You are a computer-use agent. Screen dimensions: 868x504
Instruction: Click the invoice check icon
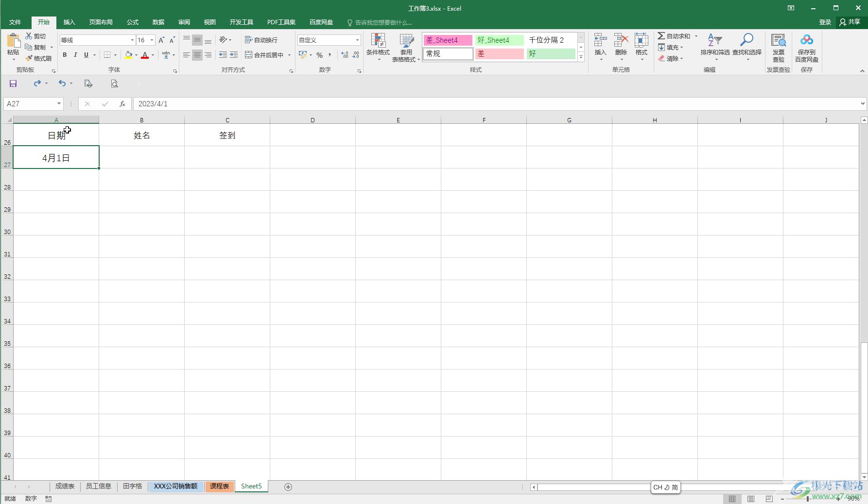click(779, 41)
